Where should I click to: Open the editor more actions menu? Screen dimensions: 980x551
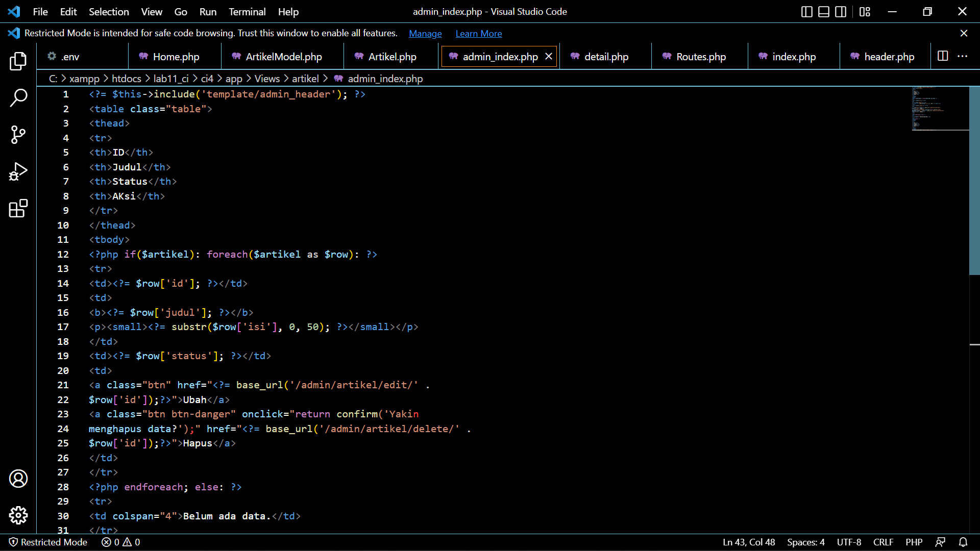pos(963,56)
